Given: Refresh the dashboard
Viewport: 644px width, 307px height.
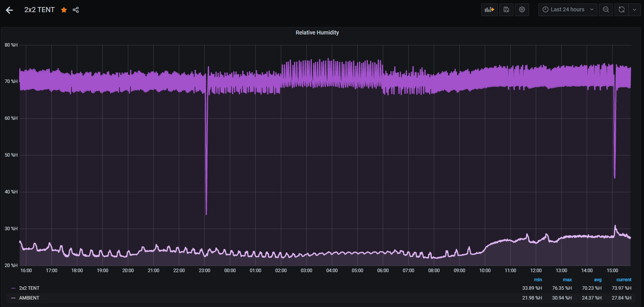Looking at the screenshot, I should [622, 10].
